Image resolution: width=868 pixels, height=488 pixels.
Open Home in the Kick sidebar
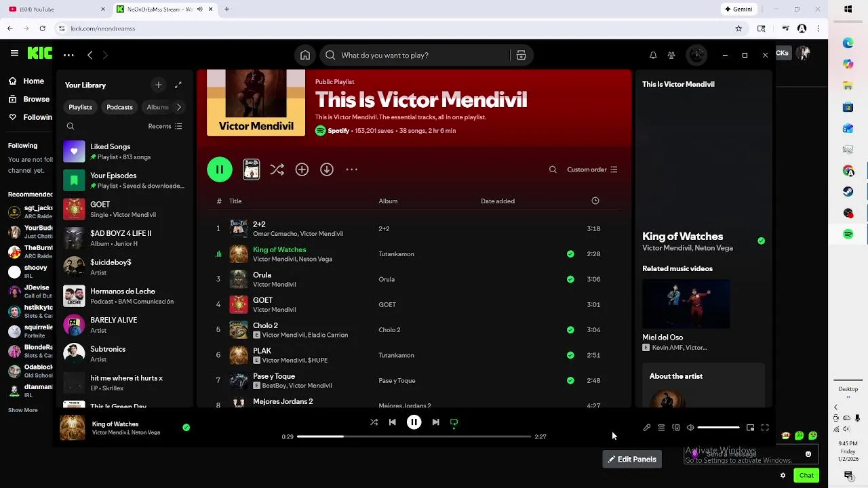(26, 81)
